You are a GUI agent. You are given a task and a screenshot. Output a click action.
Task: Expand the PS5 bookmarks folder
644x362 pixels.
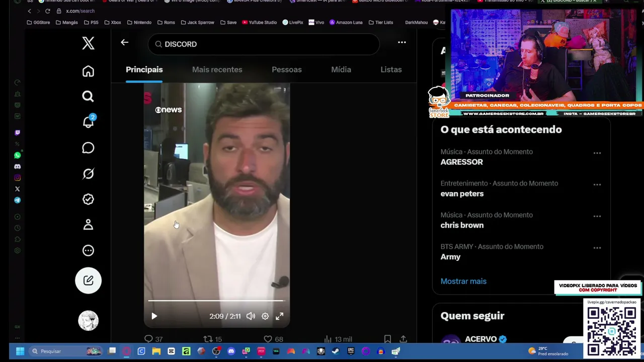click(91, 23)
